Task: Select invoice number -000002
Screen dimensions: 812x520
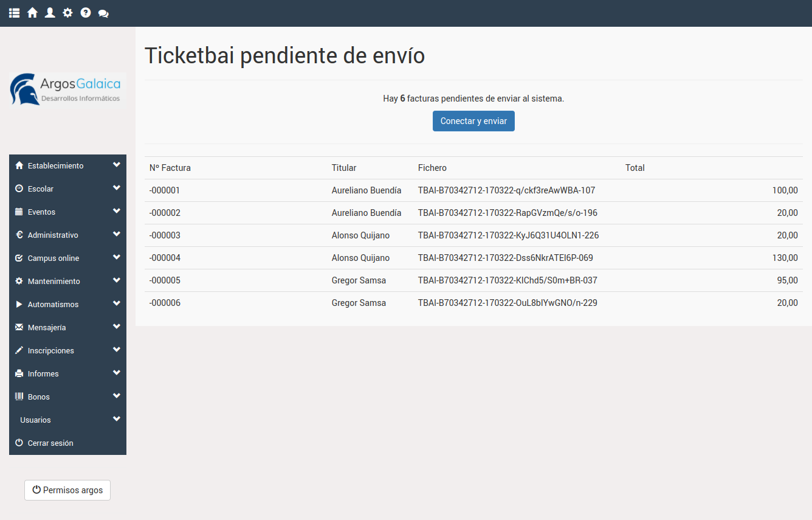Action: click(x=165, y=213)
